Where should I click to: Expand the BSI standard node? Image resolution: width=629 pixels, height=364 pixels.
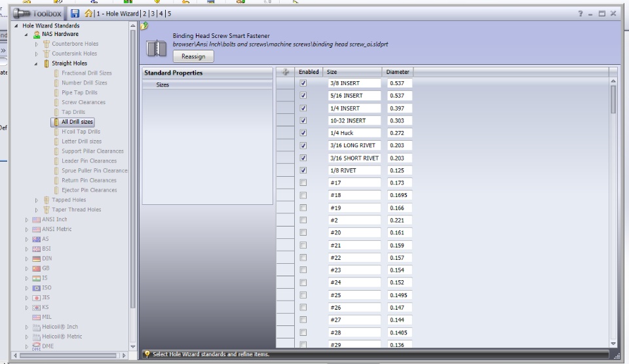coord(26,249)
